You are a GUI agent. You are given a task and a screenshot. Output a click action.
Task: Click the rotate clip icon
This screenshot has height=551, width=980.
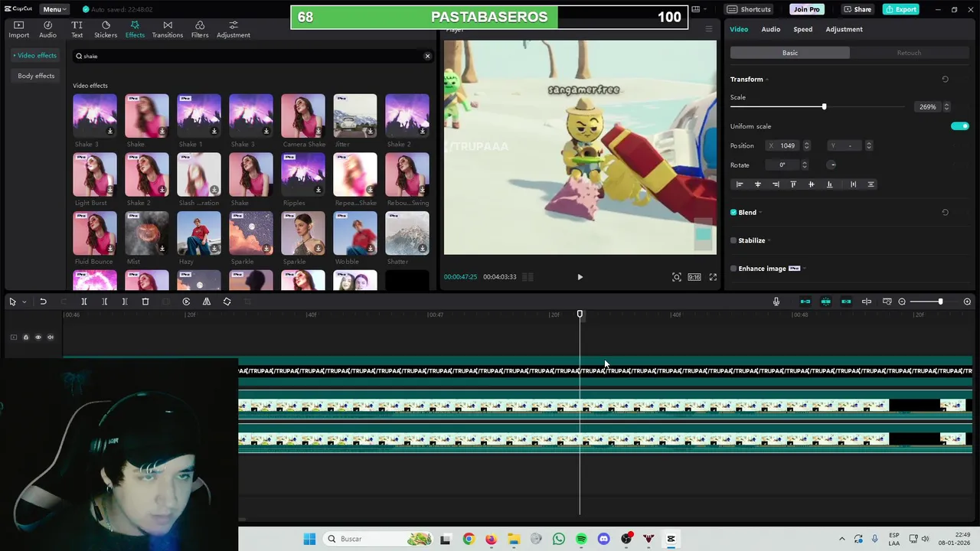[x=227, y=302]
